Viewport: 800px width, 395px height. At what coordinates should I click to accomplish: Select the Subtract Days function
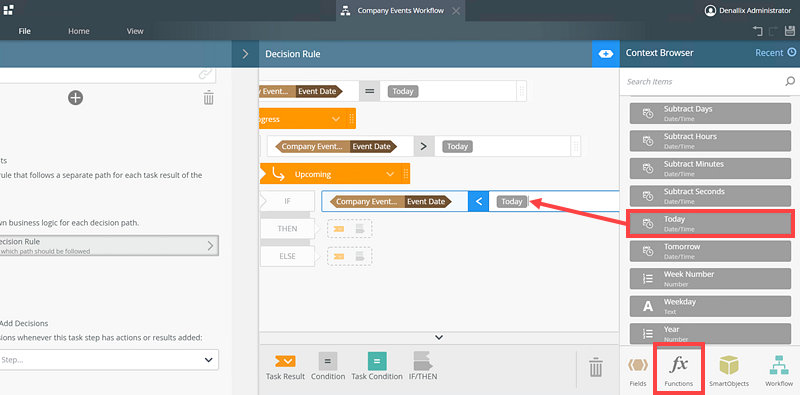point(710,113)
